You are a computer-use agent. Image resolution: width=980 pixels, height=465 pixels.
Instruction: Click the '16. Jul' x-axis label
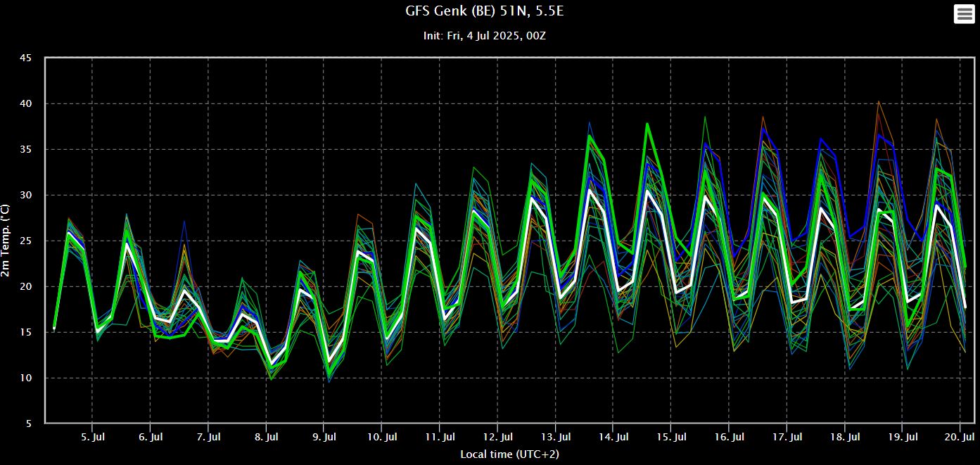pyautogui.click(x=729, y=437)
